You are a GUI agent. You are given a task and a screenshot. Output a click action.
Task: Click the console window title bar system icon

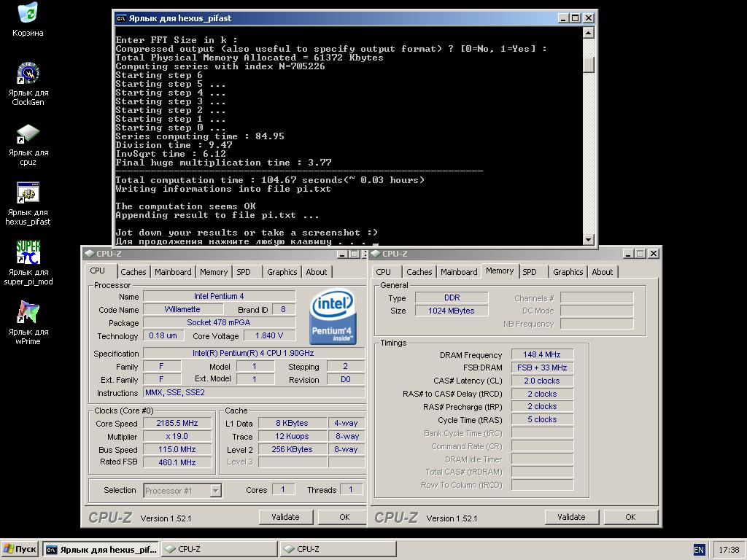click(121, 18)
